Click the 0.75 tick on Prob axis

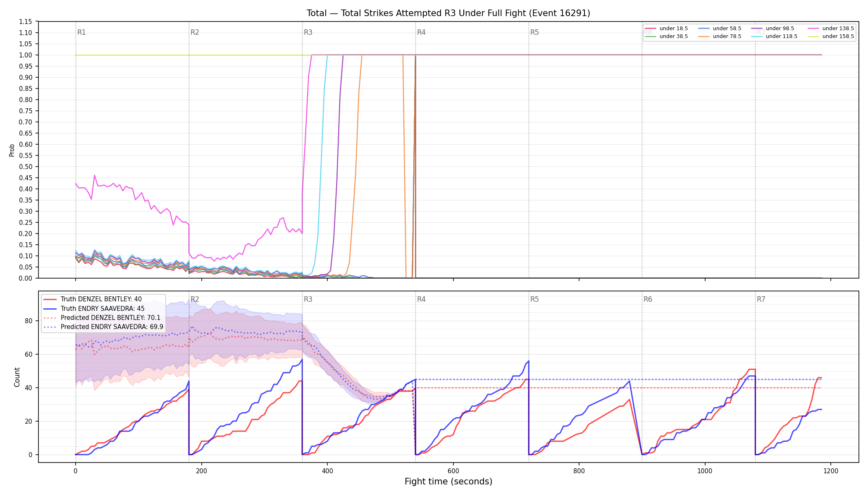26,111
